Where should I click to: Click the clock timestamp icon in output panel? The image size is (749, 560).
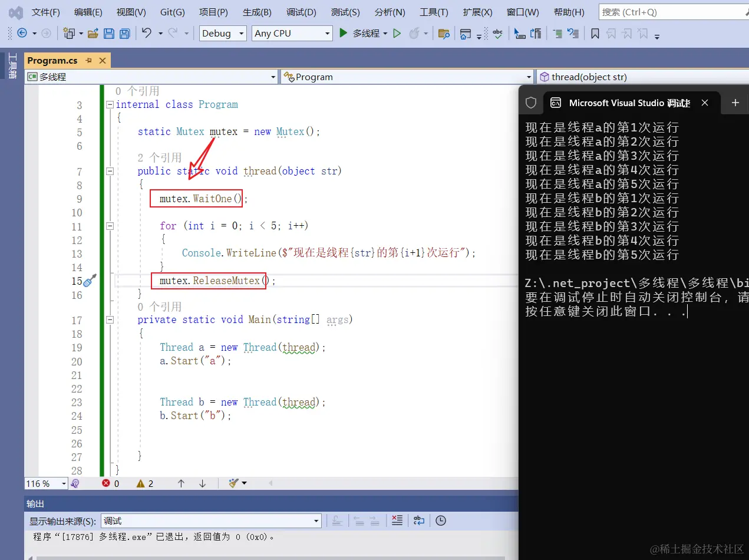coord(441,521)
